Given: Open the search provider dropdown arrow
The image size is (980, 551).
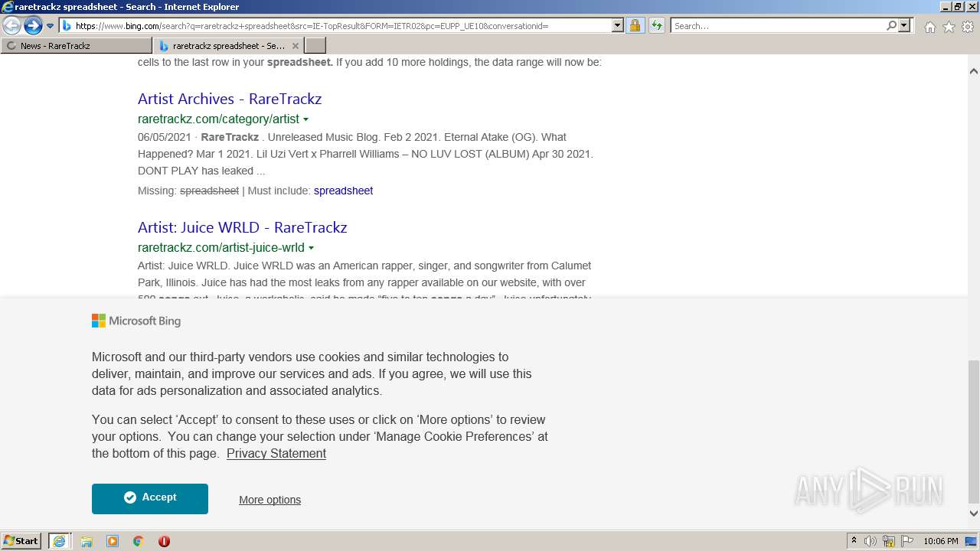Looking at the screenshot, I should point(904,26).
